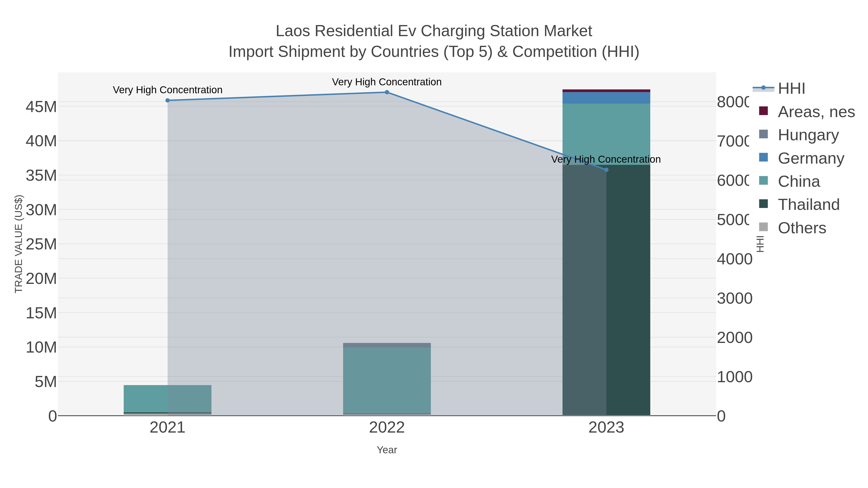868x488 pixels.
Task: Toggle the HHI legend entry
Action: click(779, 89)
